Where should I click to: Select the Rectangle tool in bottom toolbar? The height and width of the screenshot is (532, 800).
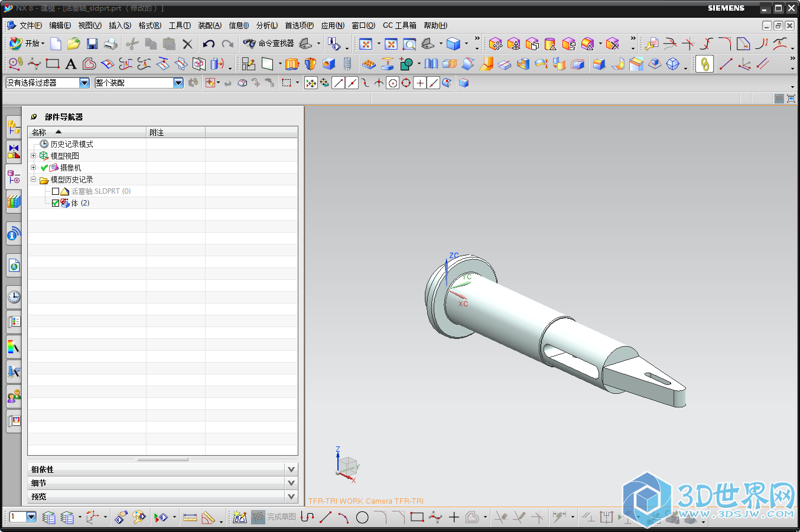pos(417,518)
